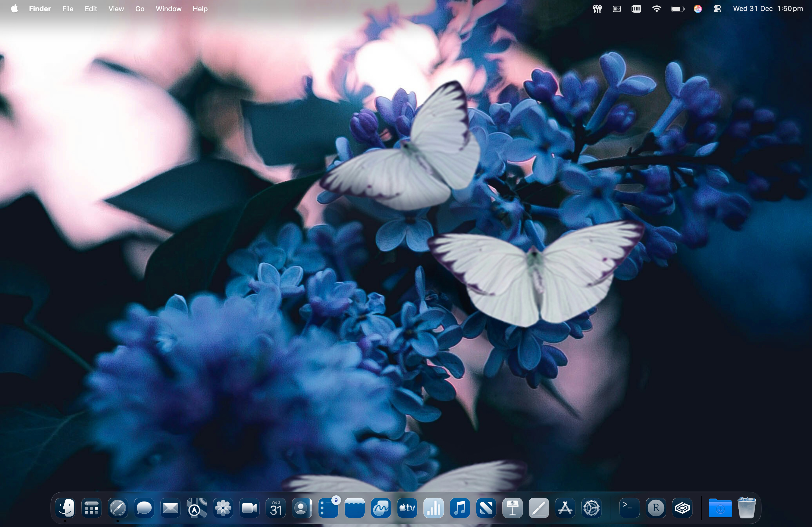Open Control Center toggles icon
This screenshot has width=812, height=527.
pos(717,9)
